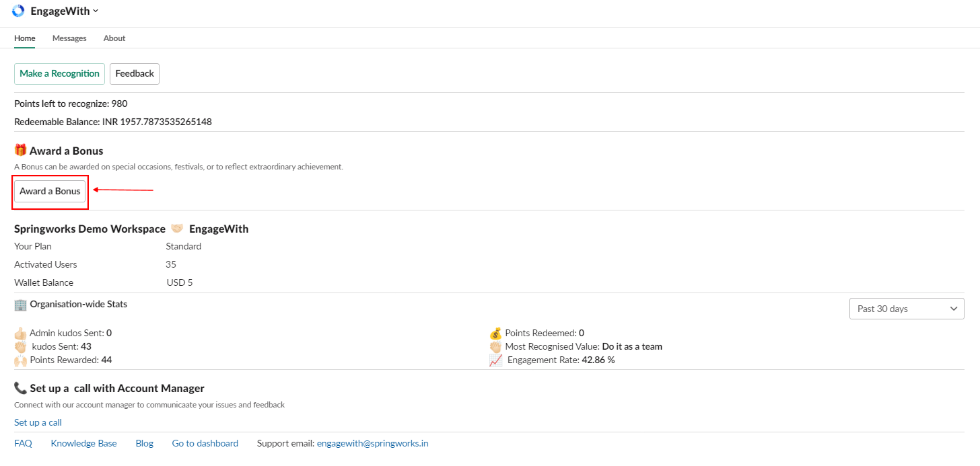This screenshot has height=466, width=980.
Task: Open the Home tab
Action: [x=25, y=38]
